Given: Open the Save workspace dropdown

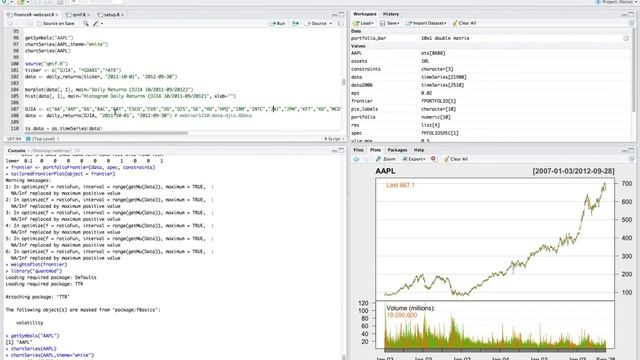Looking at the screenshot, I should (389, 23).
